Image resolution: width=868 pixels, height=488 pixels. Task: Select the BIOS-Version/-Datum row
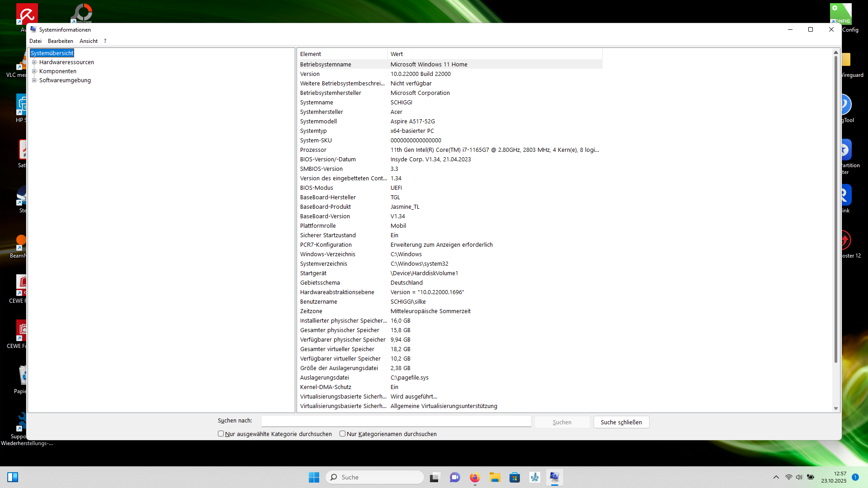point(450,160)
